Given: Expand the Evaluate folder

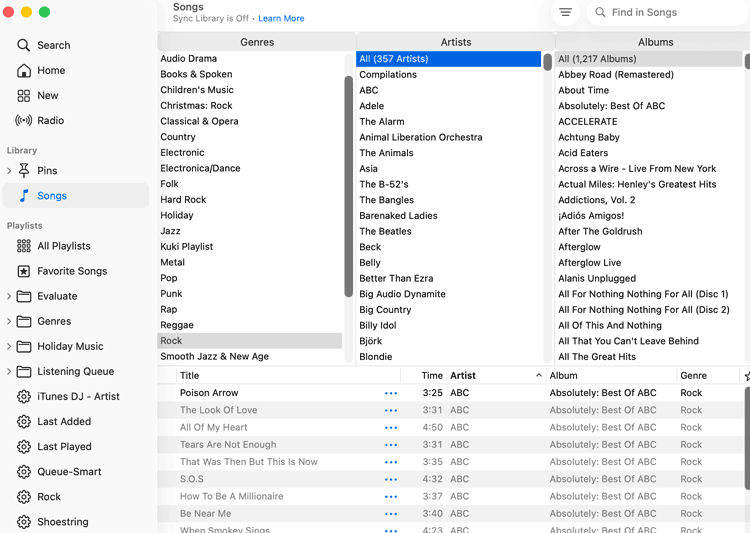Looking at the screenshot, I should (9, 296).
